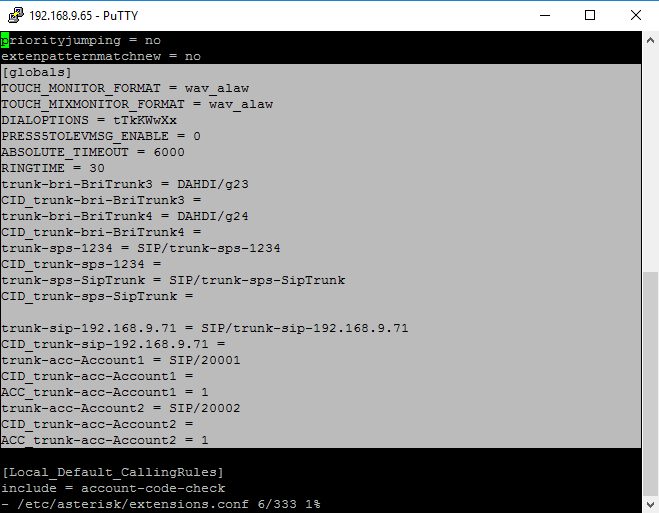Click the [globals] section header line
The image size is (659, 513).
point(37,72)
